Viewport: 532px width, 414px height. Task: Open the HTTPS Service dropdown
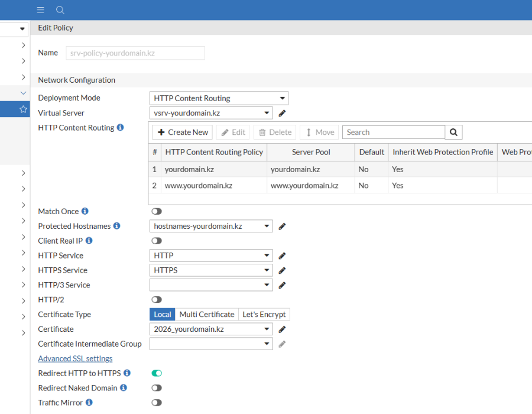[x=211, y=270]
